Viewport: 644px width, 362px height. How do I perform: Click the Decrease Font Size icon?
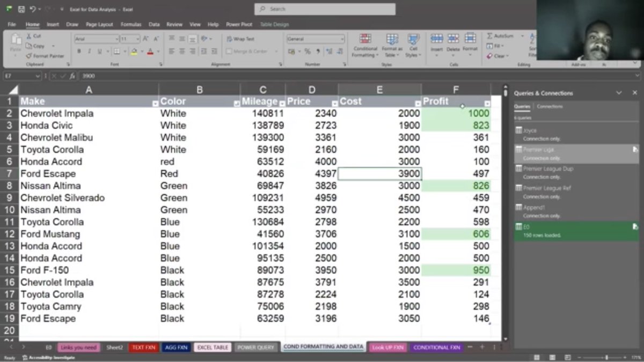point(156,39)
